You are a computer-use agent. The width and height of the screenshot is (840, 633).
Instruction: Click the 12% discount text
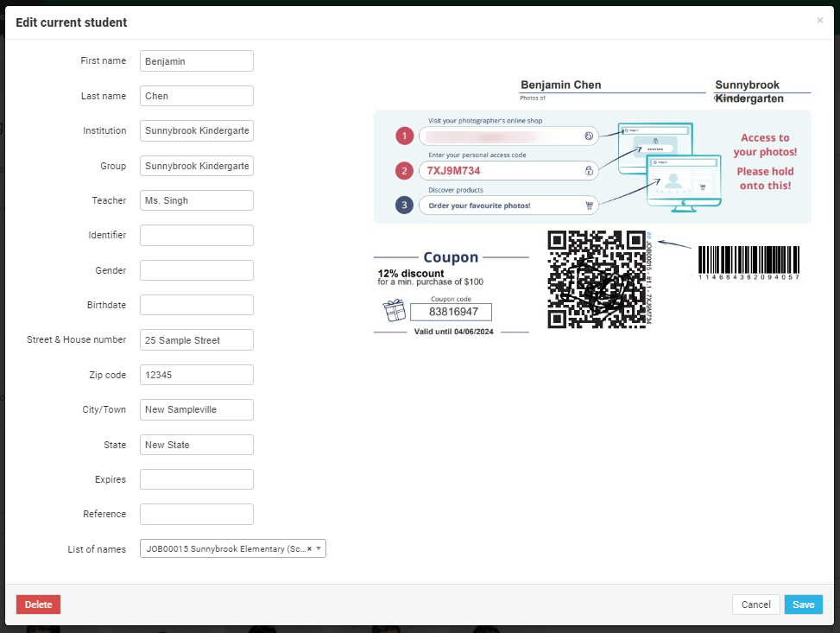point(411,274)
